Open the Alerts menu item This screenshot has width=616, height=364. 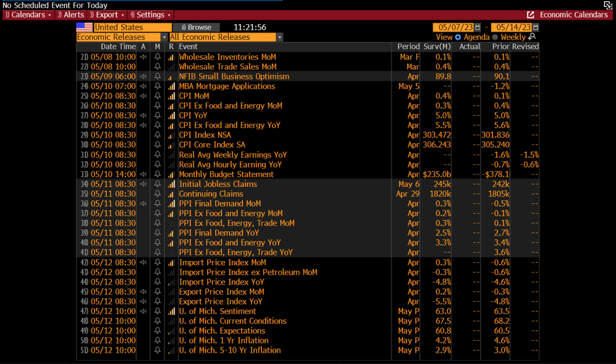coord(70,15)
